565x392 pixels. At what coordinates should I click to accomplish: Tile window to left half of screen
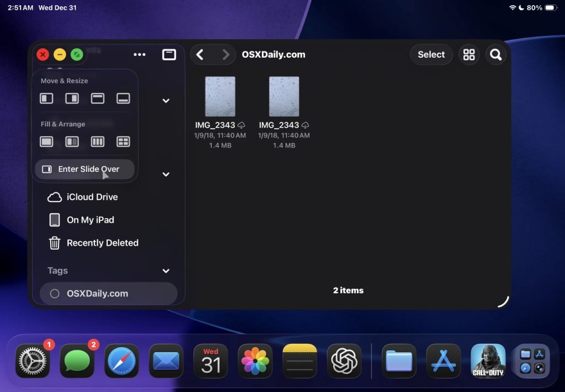click(46, 98)
